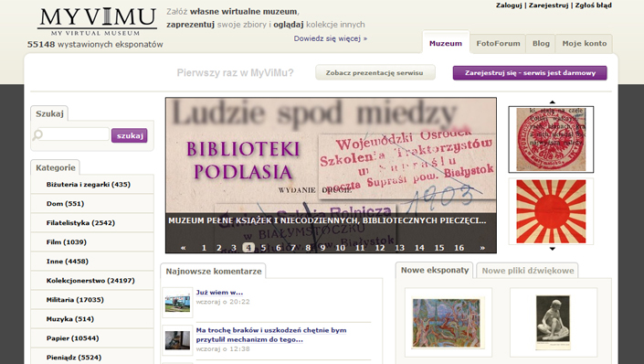Screen dimensions: 644x364
Task: Click the magnifier icon in the search box
Action: (37, 134)
